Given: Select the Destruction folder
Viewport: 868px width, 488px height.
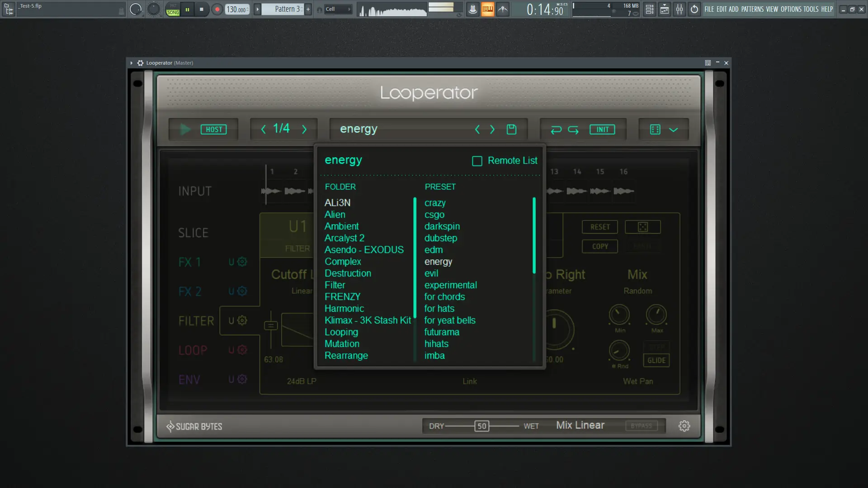Looking at the screenshot, I should click(348, 273).
